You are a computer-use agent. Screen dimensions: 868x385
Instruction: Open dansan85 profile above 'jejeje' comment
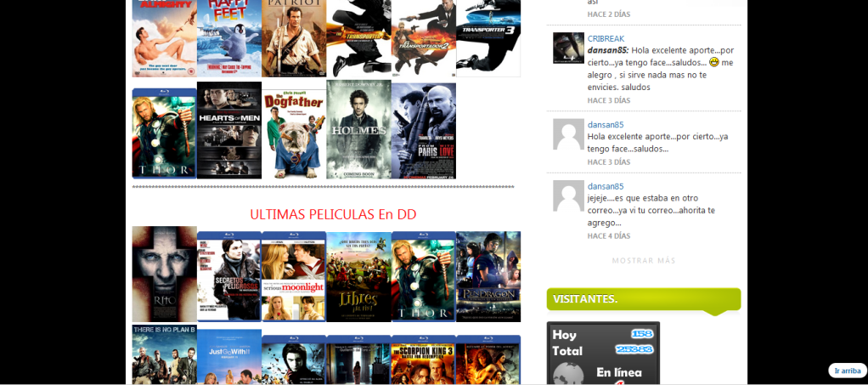point(606,187)
